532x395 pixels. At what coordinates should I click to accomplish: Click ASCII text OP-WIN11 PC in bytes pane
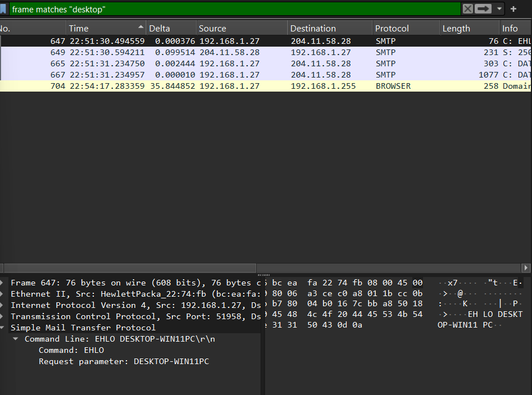point(465,325)
